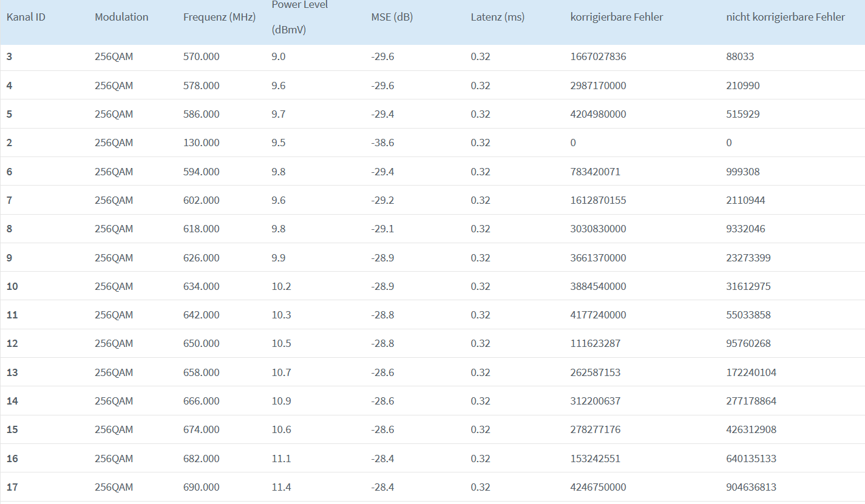
Task: Click the Power Level (dBmV) header
Action: click(300, 17)
